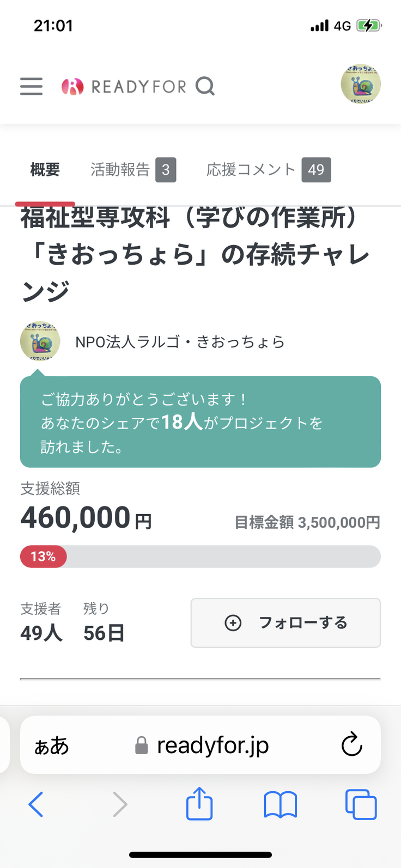Open the hamburger menu
This screenshot has height=868, width=401.
[31, 87]
